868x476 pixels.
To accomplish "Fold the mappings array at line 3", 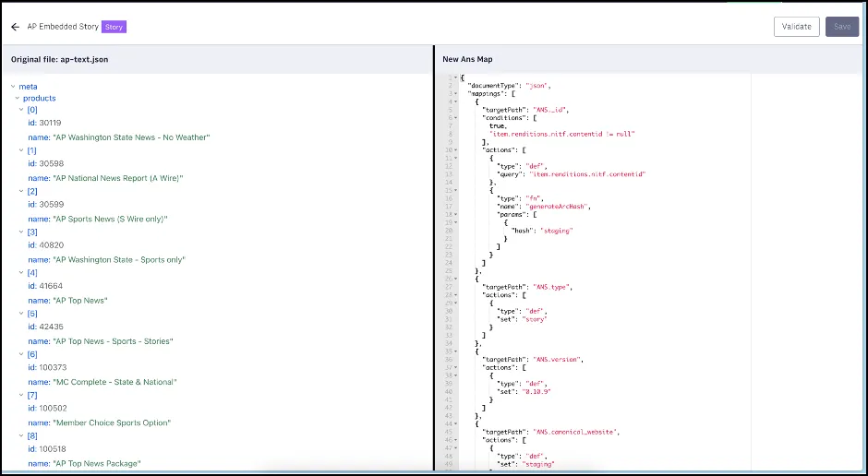I will coord(456,94).
